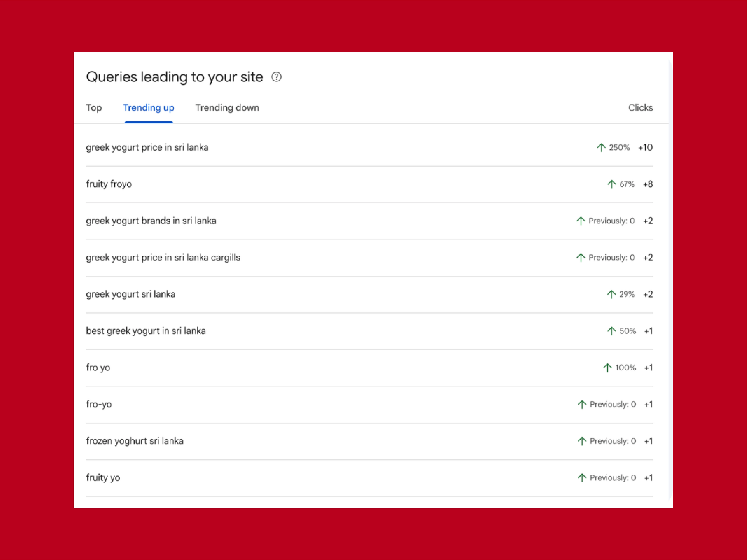
Task: Click 'Previously: 0' in frozen yoghurt row
Action: point(613,441)
